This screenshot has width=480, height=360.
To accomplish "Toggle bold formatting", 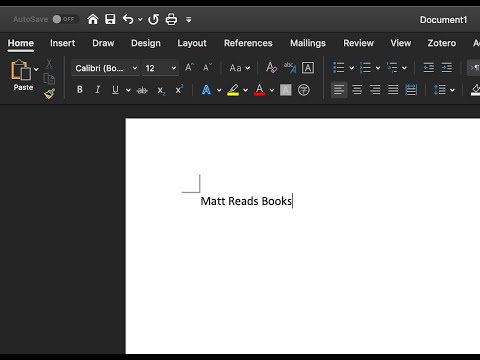I will (80, 90).
